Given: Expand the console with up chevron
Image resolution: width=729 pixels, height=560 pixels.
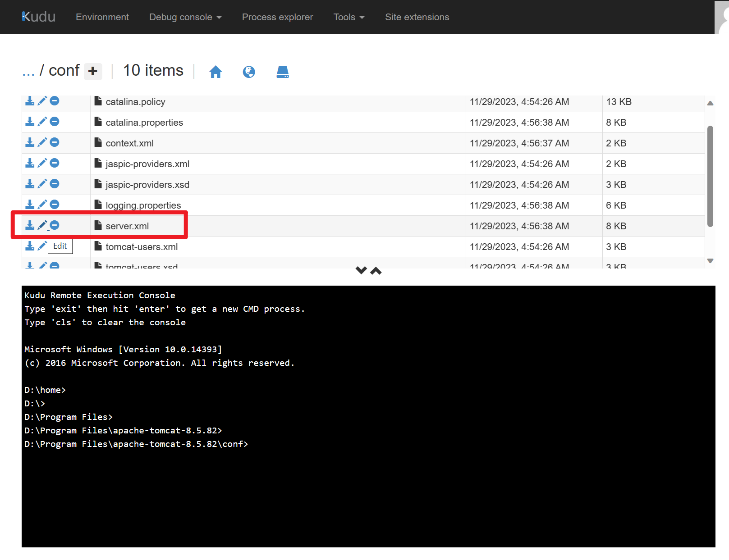Looking at the screenshot, I should (376, 270).
